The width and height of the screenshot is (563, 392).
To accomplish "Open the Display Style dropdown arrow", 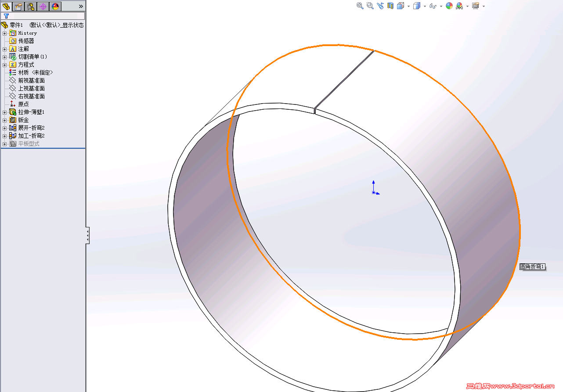I will coord(425,6).
